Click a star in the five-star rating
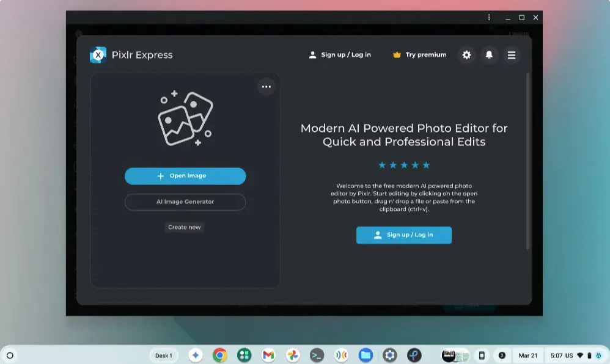 tap(404, 164)
